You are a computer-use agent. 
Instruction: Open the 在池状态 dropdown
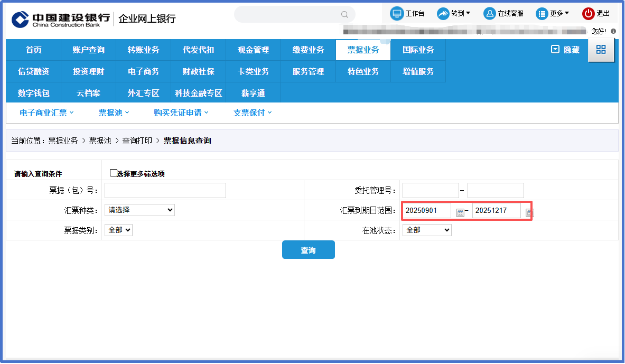click(427, 230)
